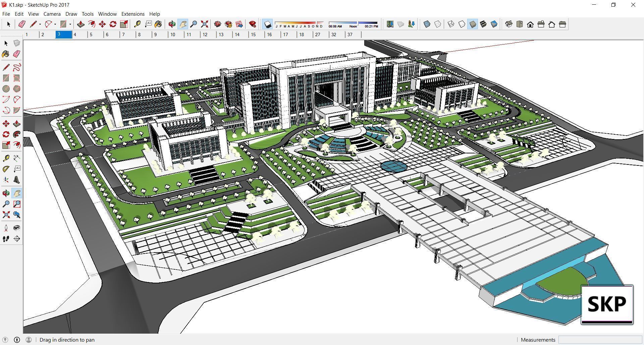Image resolution: width=644 pixels, height=345 pixels.
Task: Switch to scene tab 37
Action: tap(354, 34)
